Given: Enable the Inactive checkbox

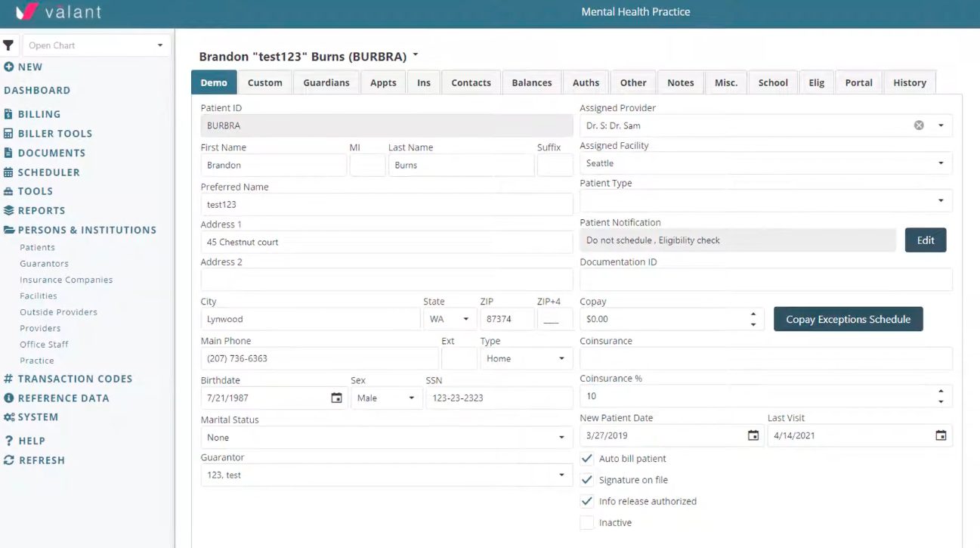Looking at the screenshot, I should pyautogui.click(x=586, y=522).
